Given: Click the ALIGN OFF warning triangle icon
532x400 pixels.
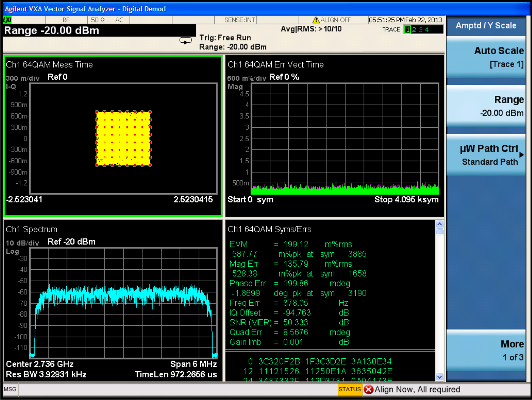Looking at the screenshot, I should click(x=316, y=20).
